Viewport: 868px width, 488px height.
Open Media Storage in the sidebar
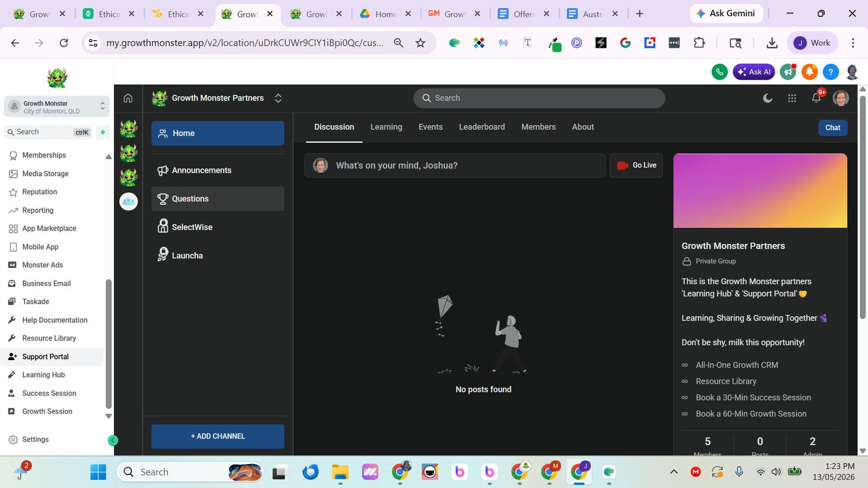coord(46,174)
